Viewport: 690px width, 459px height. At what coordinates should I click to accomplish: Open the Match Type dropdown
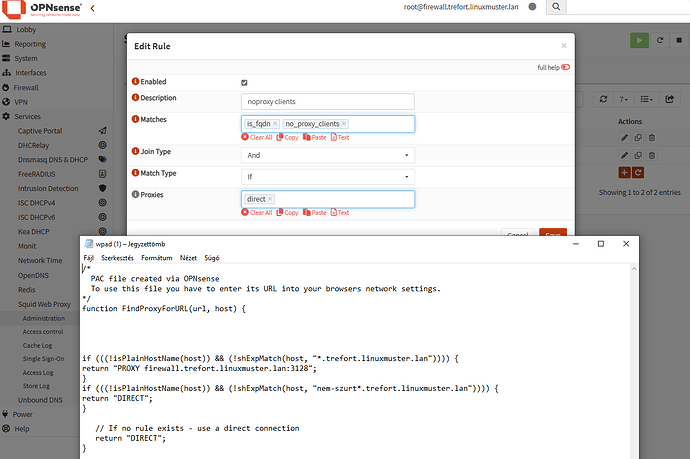328,177
